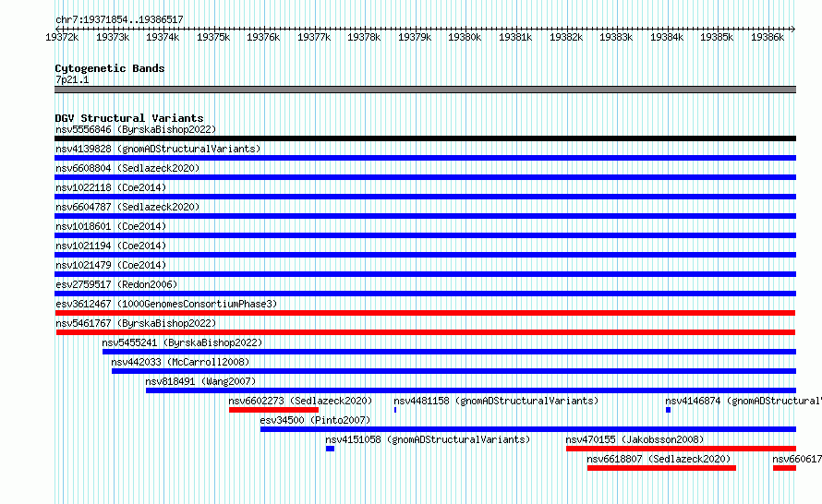Viewport: 822px width, 504px height.
Task: Click ruler position 19386k
Action: tap(767, 37)
